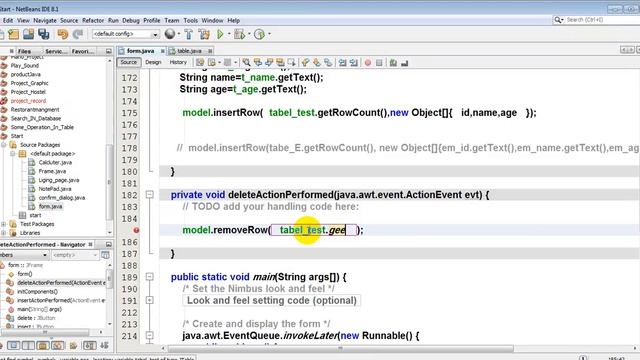This screenshot has width=640, height=360.
Task: Click the Debug Project toolbar icon
Action: 239,34
